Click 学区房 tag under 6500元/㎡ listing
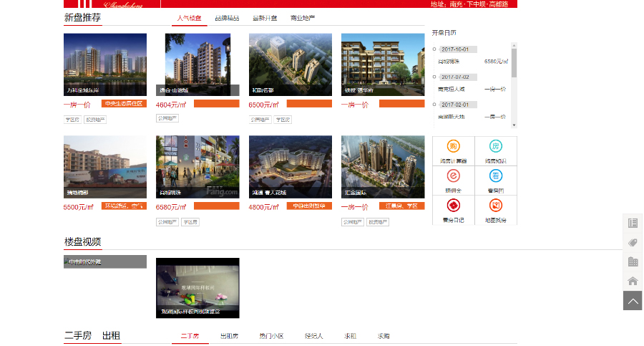 pyautogui.click(x=283, y=120)
